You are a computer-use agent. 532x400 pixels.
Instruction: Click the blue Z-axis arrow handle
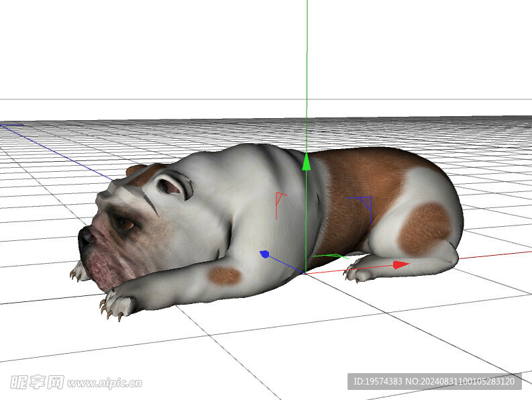pyautogui.click(x=264, y=254)
